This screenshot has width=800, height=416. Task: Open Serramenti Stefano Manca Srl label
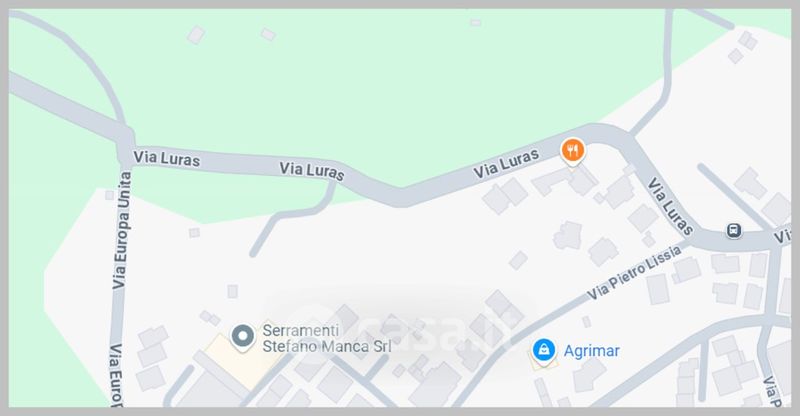(x=327, y=338)
